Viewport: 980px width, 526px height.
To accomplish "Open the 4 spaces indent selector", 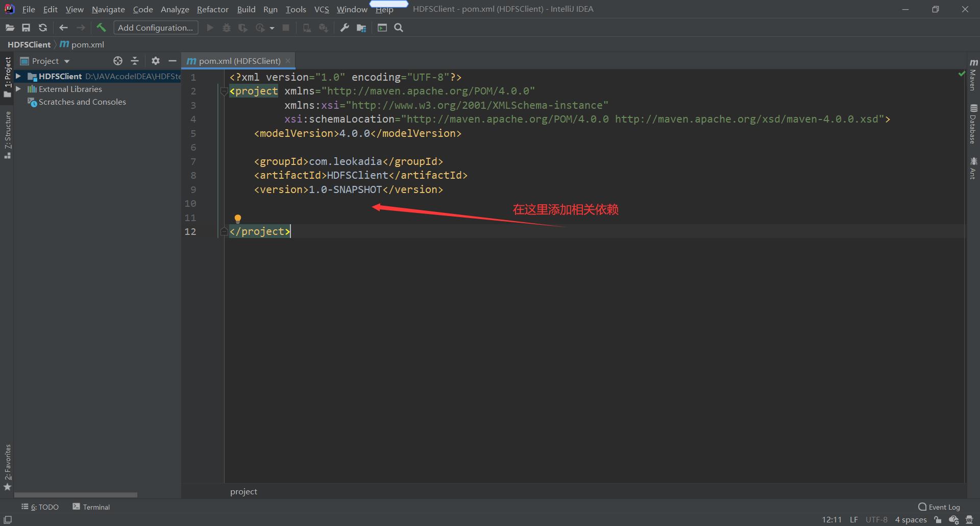I will tap(911, 519).
